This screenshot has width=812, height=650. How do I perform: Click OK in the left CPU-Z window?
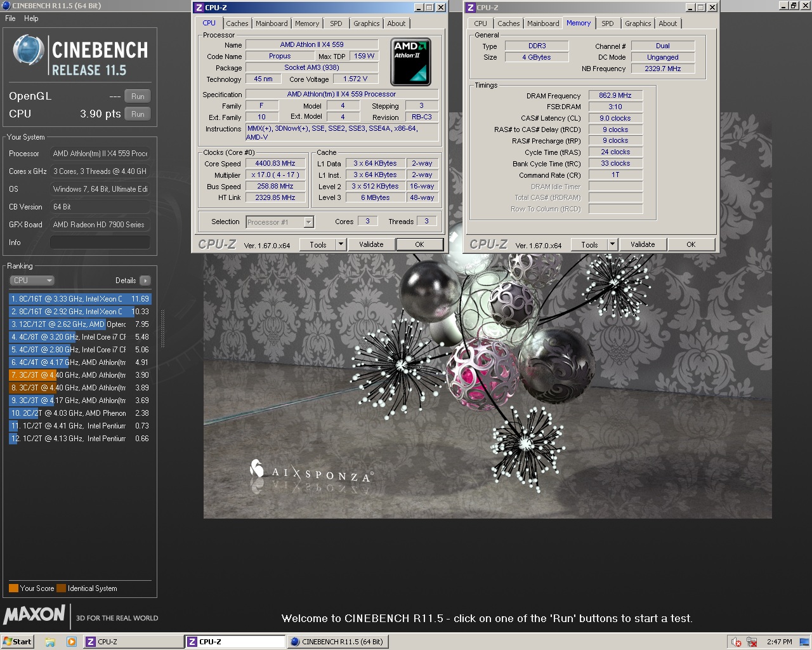point(419,244)
